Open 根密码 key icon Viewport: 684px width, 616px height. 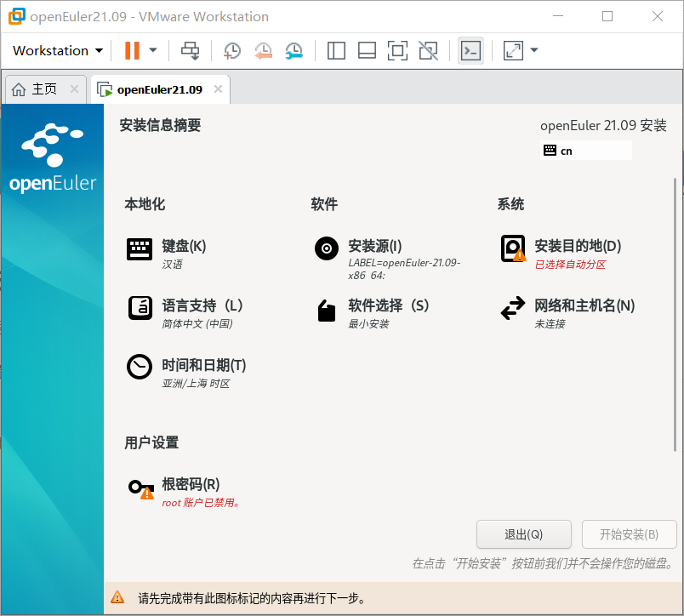[x=141, y=489]
